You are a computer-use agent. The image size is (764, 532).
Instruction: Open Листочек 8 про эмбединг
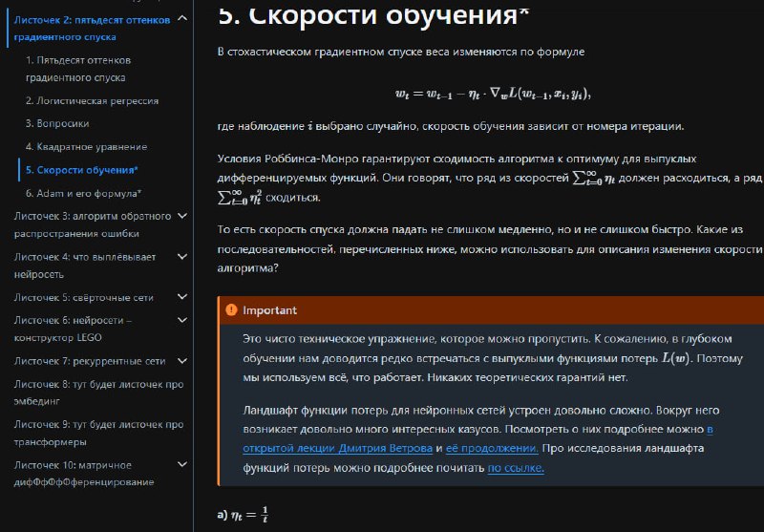coord(99,393)
